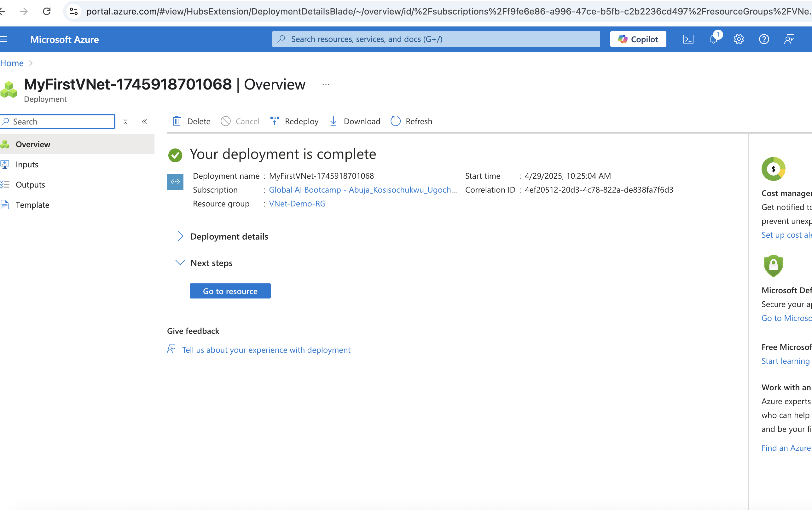812x510 pixels.
Task: Open the ellipsis more options menu
Action: tap(326, 84)
